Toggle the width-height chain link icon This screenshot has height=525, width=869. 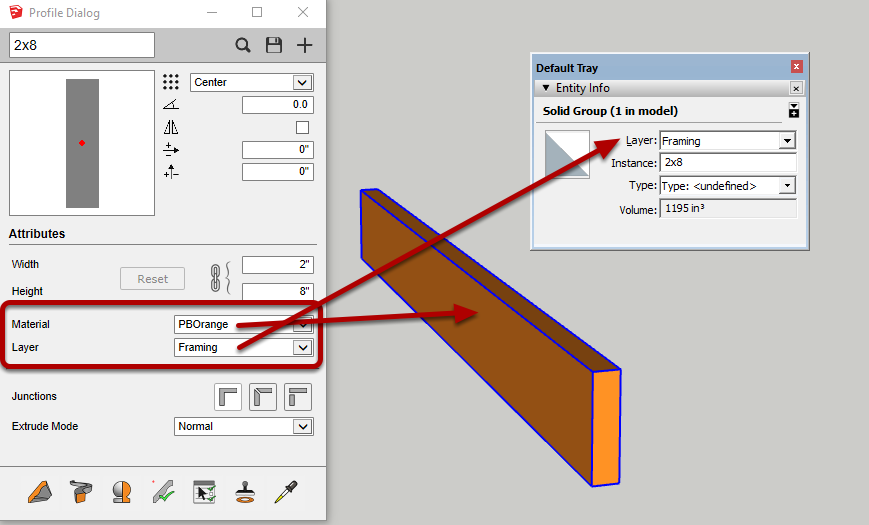pos(216,278)
